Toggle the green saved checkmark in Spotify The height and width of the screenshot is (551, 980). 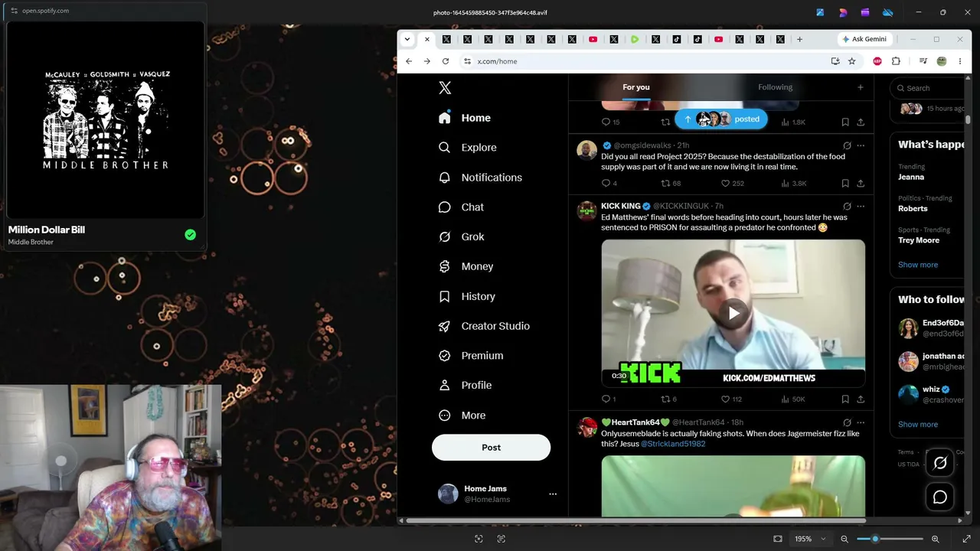coord(190,235)
